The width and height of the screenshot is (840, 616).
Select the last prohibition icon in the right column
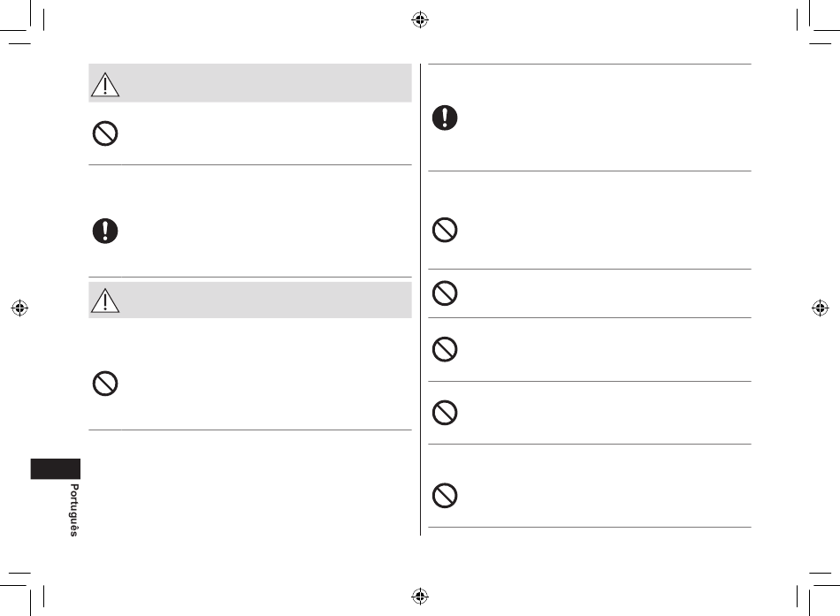pyautogui.click(x=445, y=496)
